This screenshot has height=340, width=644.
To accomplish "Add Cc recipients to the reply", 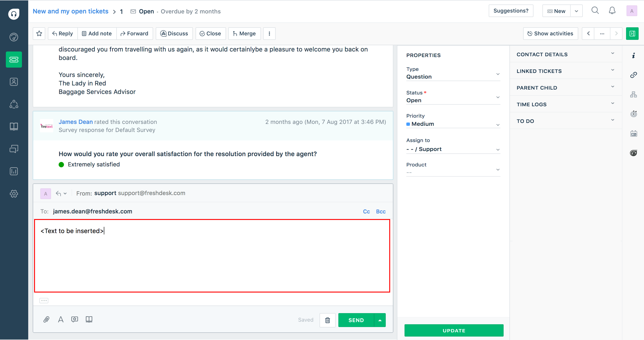I will 366,211.
